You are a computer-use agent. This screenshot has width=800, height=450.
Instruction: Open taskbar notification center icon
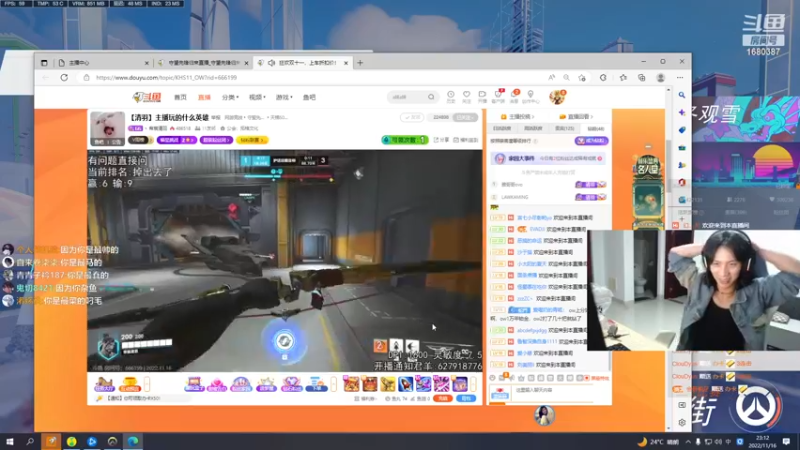[x=786, y=441]
